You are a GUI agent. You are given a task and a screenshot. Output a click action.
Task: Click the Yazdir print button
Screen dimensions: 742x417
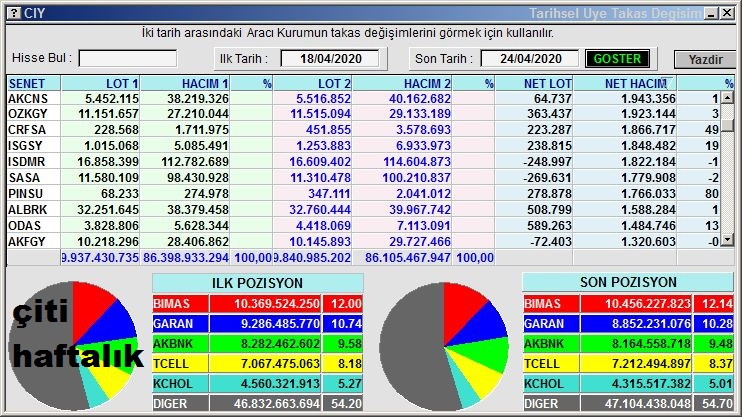pos(705,60)
